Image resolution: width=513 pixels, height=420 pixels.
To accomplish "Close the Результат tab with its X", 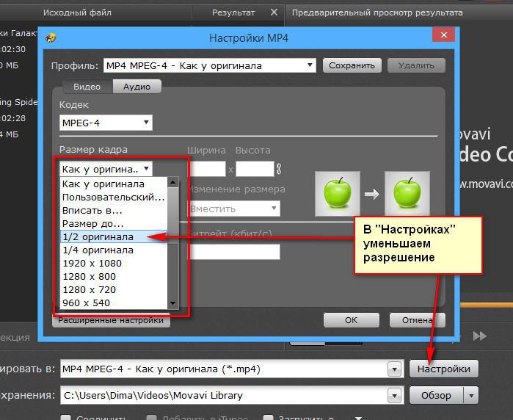I will tap(274, 12).
